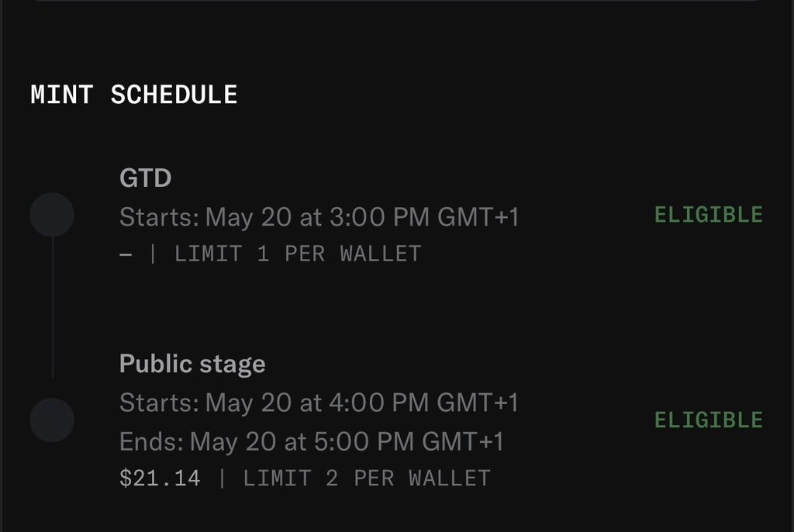Click GMT+1 in Public stage end time
The height and width of the screenshot is (532, 794).
(x=463, y=441)
